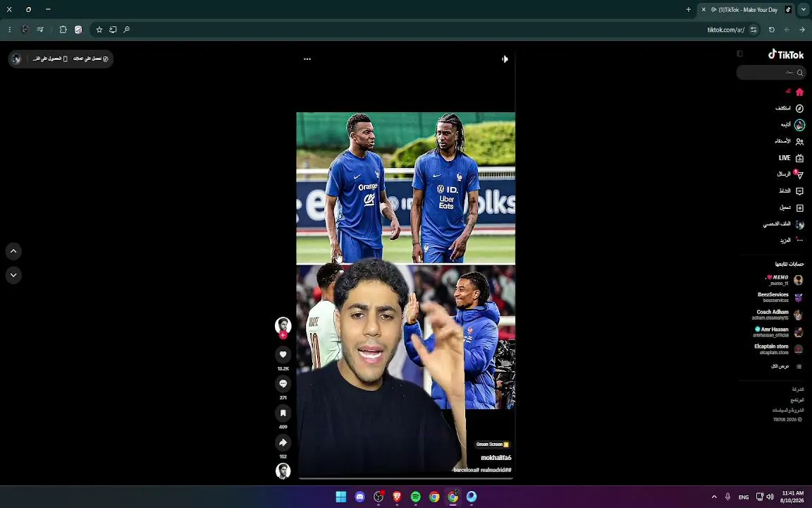The image size is (812, 508).
Task: Open the Chrome media control icon
Action: click(40, 30)
